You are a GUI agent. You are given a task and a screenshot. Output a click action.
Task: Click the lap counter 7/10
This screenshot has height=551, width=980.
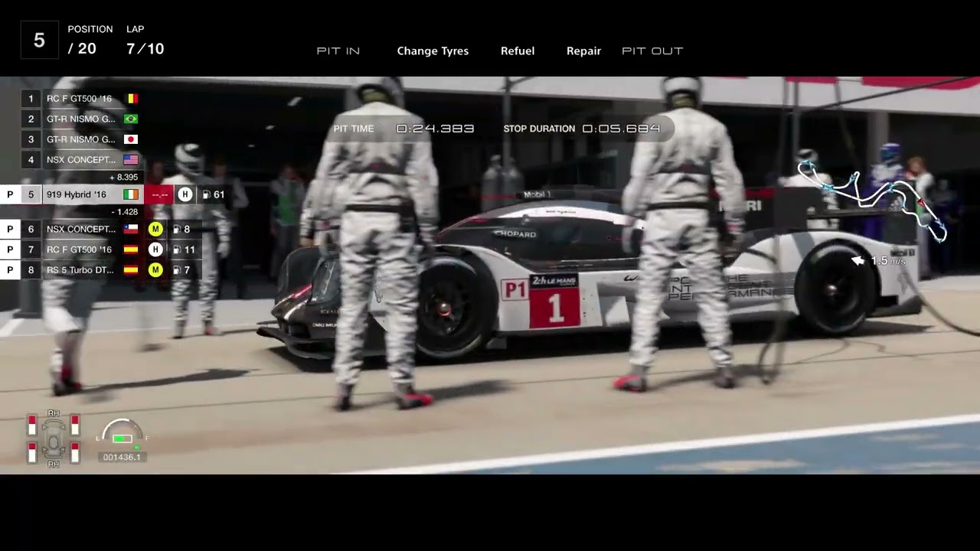tap(145, 49)
